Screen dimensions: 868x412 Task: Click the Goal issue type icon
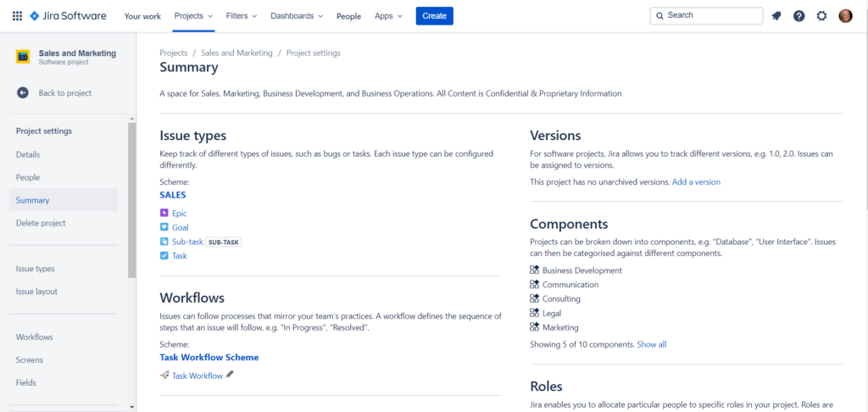click(x=164, y=227)
